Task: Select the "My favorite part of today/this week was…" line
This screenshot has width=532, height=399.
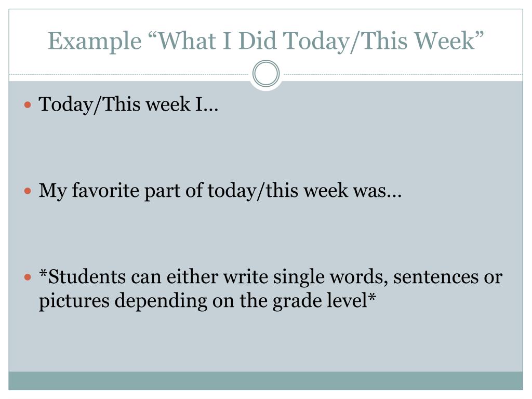Action: pyautogui.click(x=220, y=192)
